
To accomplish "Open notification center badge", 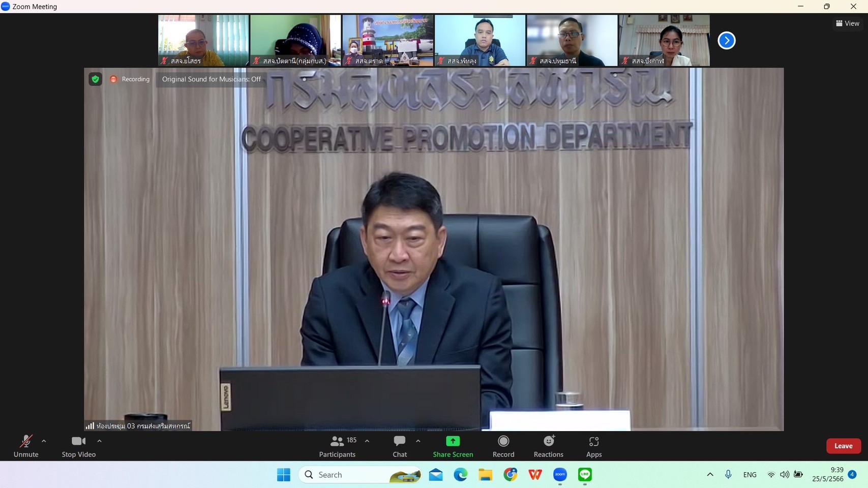I will [852, 474].
